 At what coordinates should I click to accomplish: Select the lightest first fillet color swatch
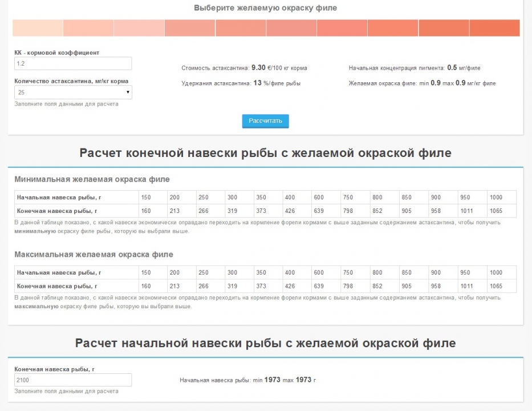pos(38,28)
